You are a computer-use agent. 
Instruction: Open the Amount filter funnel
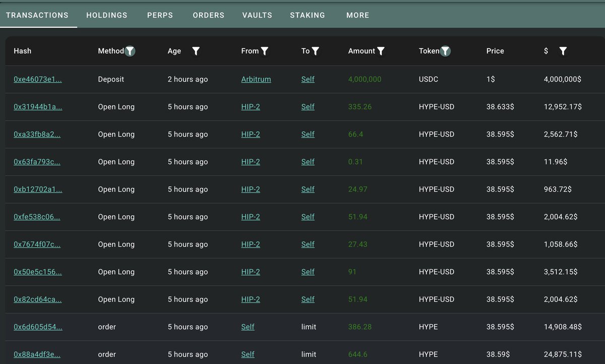coord(381,50)
